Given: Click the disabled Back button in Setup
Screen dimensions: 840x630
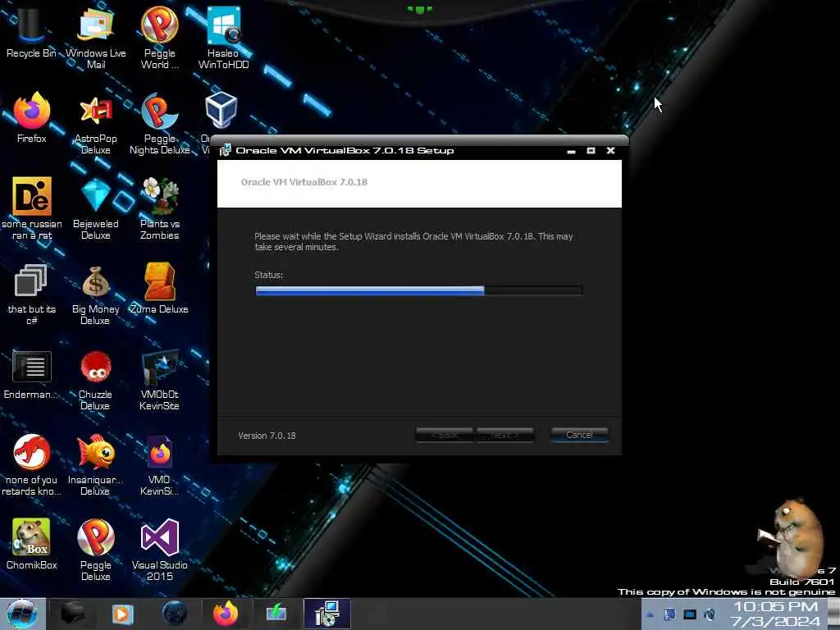Looking at the screenshot, I should (444, 435).
